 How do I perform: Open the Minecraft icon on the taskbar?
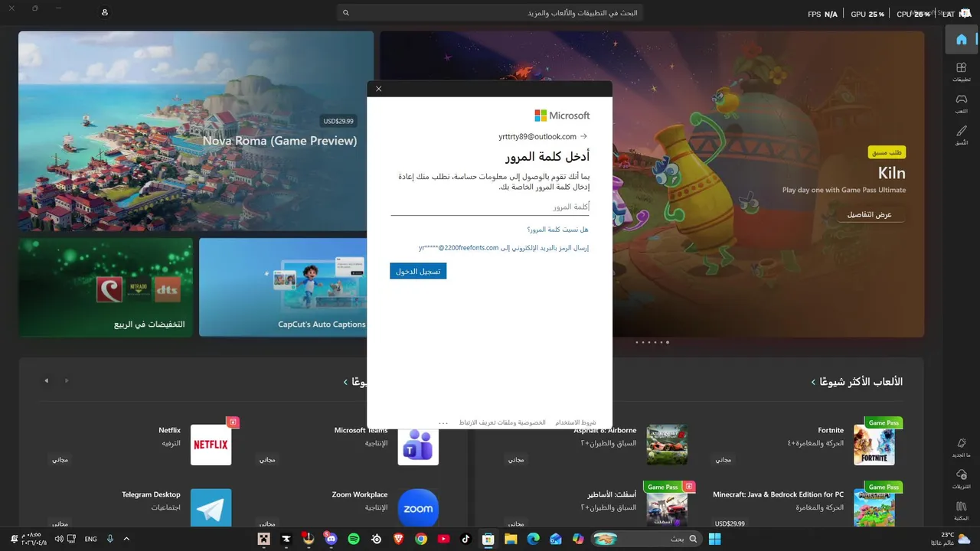click(x=264, y=539)
